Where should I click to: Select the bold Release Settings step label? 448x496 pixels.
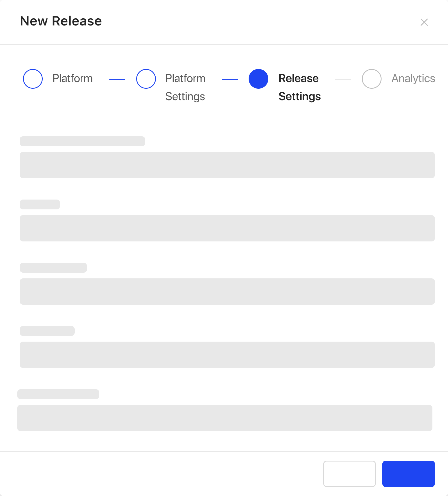tap(299, 87)
